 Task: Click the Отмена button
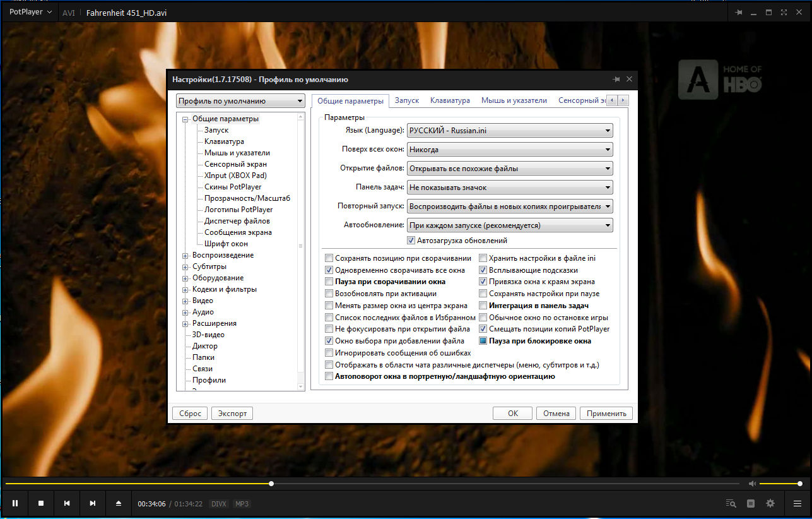556,414
